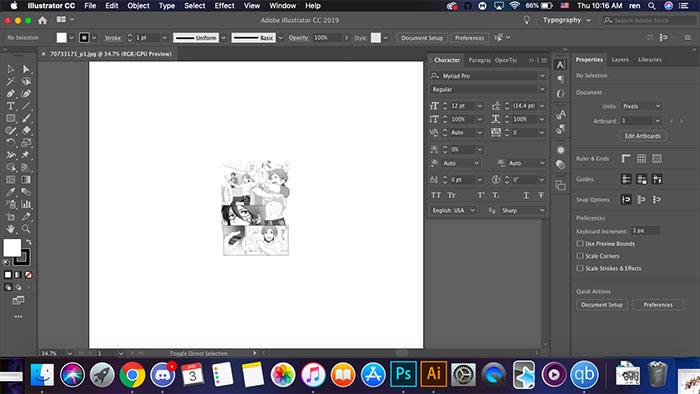This screenshot has width=700, height=394.
Task: Enable Scale Corners checkbox
Action: 580,256
